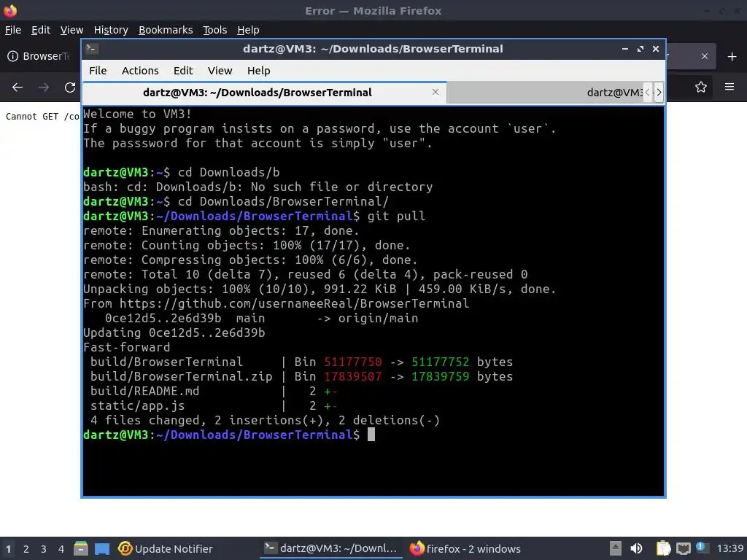Click the terminal prompt cursor

click(x=371, y=435)
